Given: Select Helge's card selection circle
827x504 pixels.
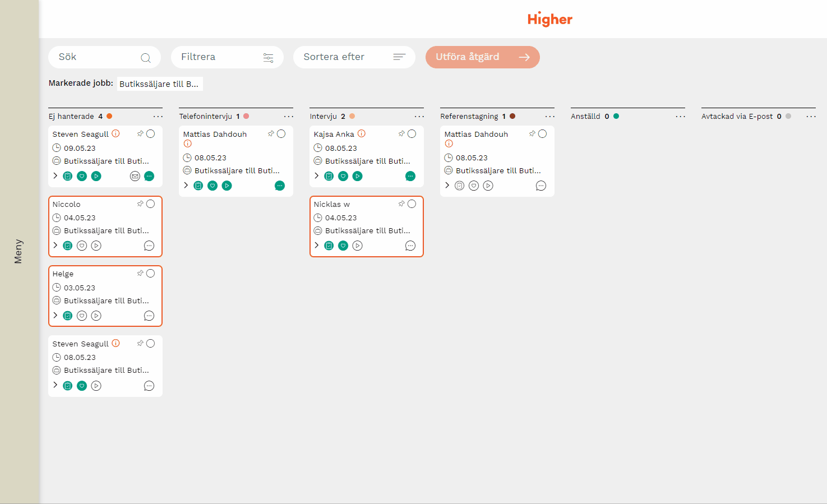Looking at the screenshot, I should (150, 274).
